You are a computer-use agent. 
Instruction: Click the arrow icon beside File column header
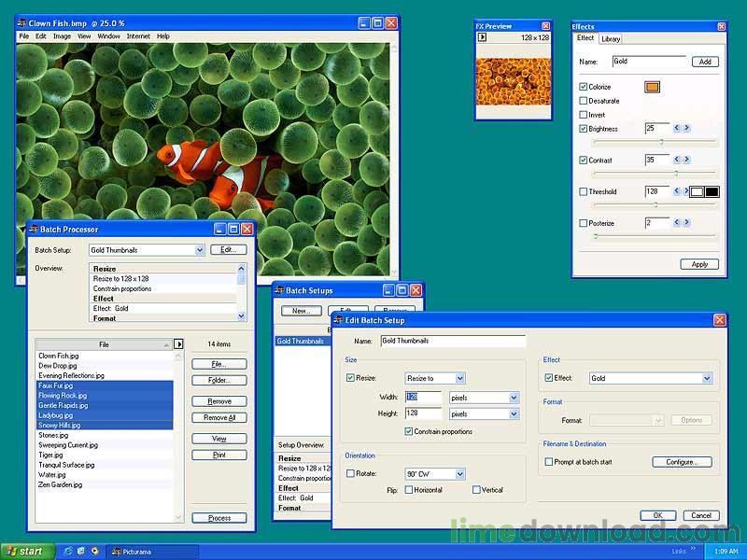click(x=177, y=344)
